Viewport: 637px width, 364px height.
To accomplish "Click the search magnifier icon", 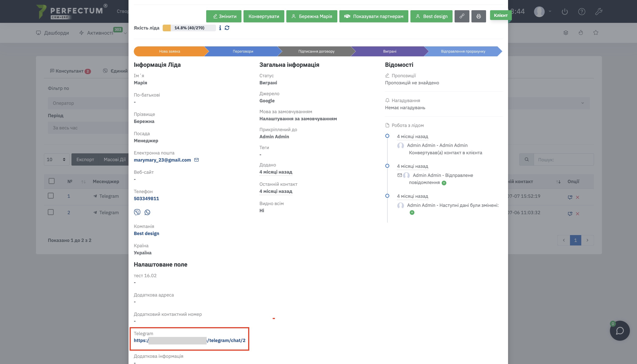I will pos(526,160).
